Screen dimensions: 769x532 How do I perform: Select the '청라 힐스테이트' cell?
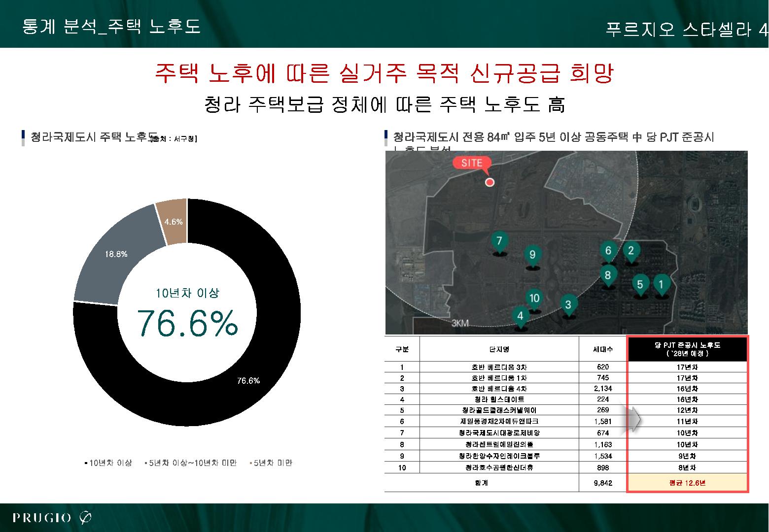pos(499,399)
